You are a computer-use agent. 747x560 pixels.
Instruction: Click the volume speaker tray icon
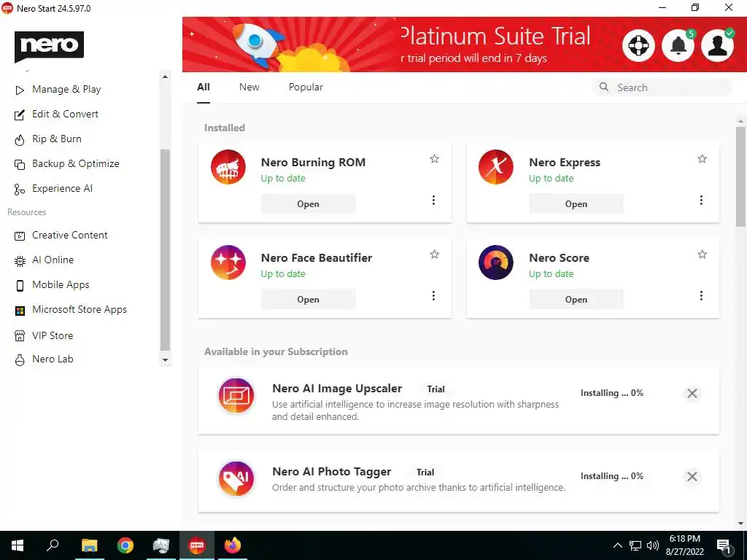[x=653, y=545]
